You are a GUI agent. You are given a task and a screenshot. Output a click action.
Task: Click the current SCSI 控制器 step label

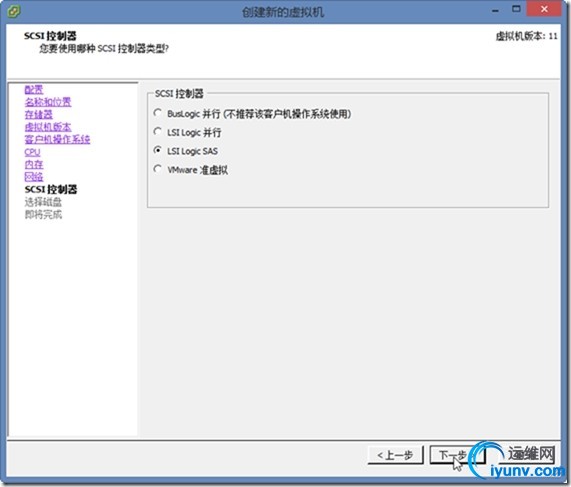(x=51, y=189)
